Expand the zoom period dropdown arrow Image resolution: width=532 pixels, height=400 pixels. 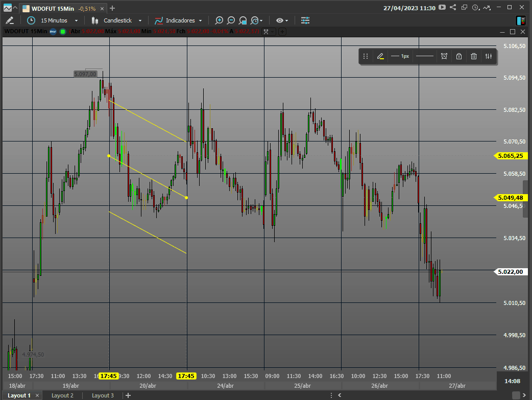tap(261, 21)
